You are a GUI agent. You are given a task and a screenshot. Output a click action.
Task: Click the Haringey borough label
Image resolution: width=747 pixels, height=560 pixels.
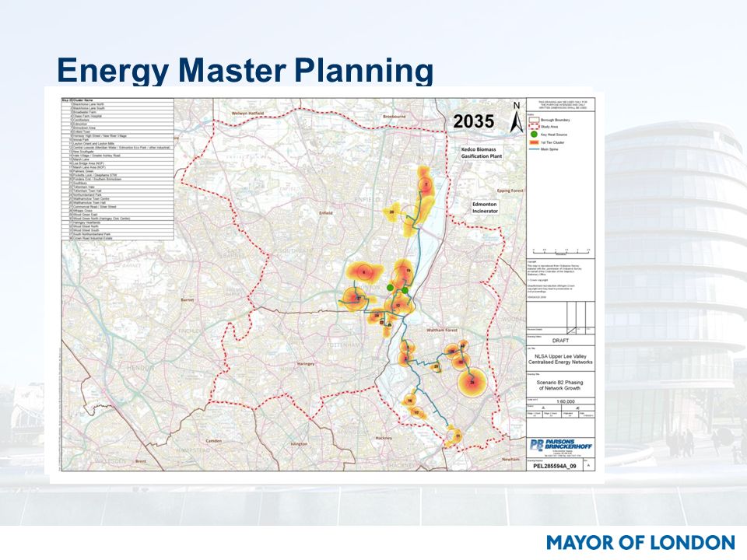pos(306,364)
